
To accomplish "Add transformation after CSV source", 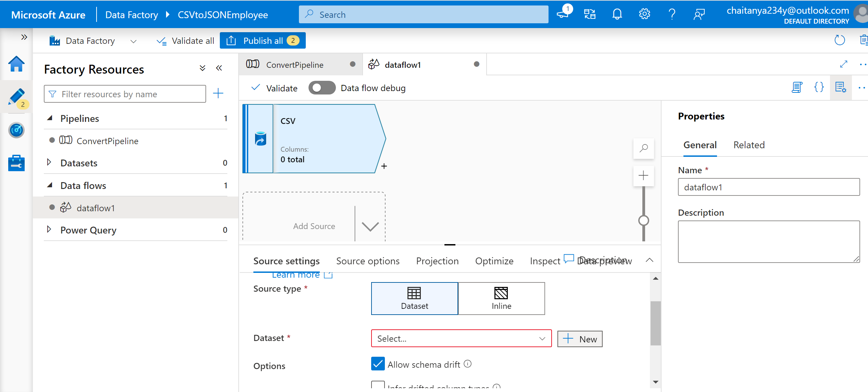I will [x=384, y=166].
